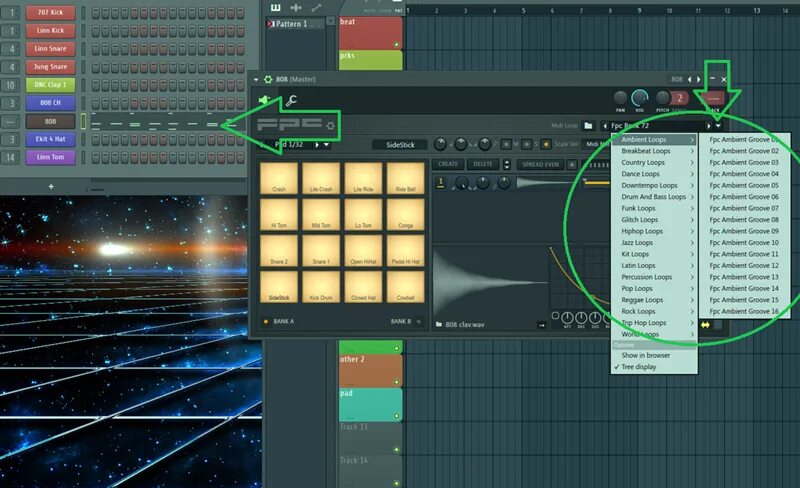Open the wrench settings icon in the 808 plugin
800x488 pixels.
pyautogui.click(x=291, y=101)
